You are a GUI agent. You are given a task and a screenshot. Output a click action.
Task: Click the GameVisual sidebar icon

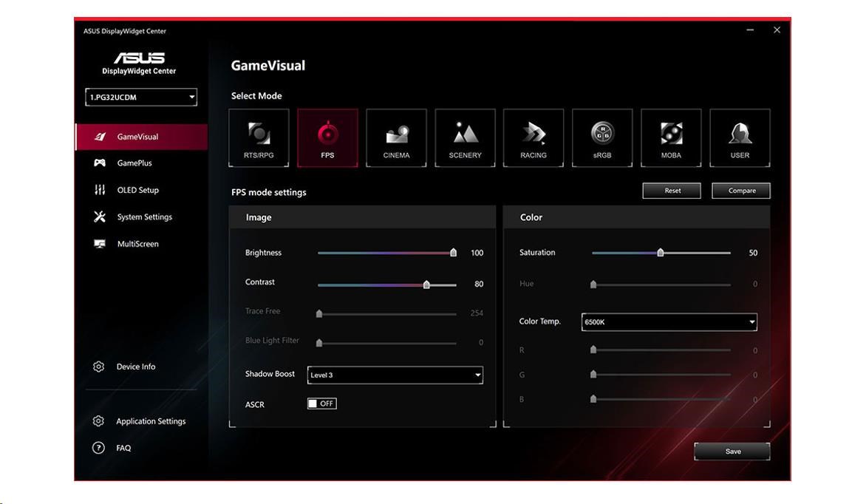100,137
